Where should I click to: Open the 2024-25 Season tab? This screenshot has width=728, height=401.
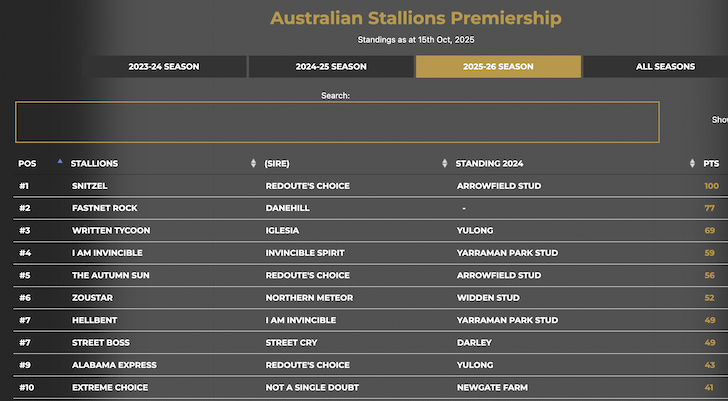(331, 67)
